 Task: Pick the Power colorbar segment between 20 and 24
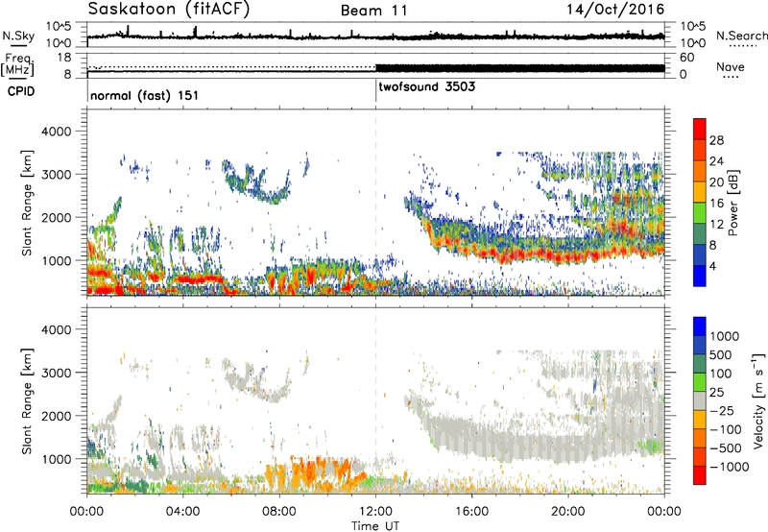(x=700, y=172)
